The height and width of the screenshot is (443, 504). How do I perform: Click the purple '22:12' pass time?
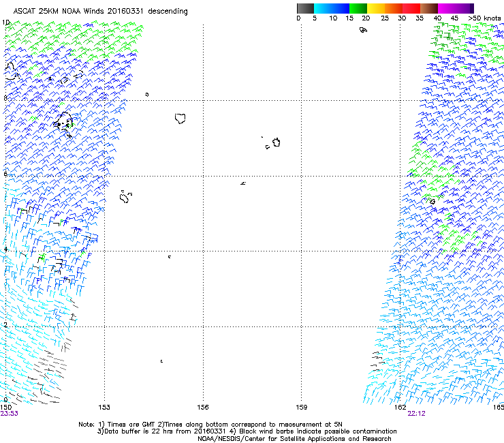(416, 414)
